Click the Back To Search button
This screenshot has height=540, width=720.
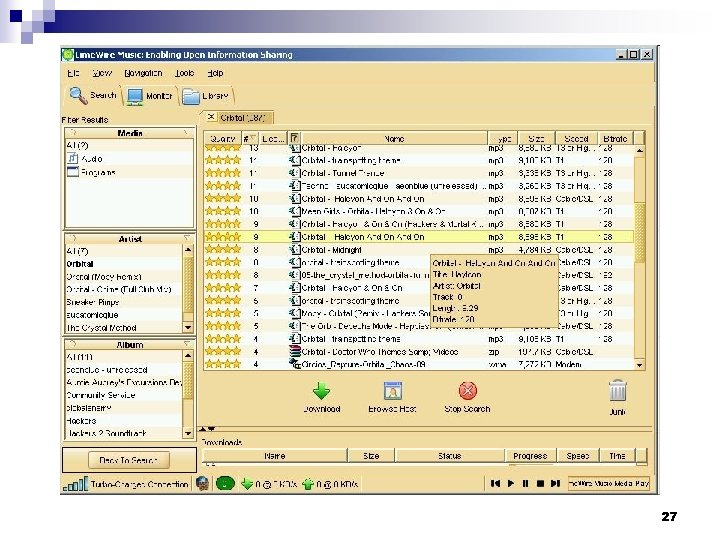click(129, 460)
